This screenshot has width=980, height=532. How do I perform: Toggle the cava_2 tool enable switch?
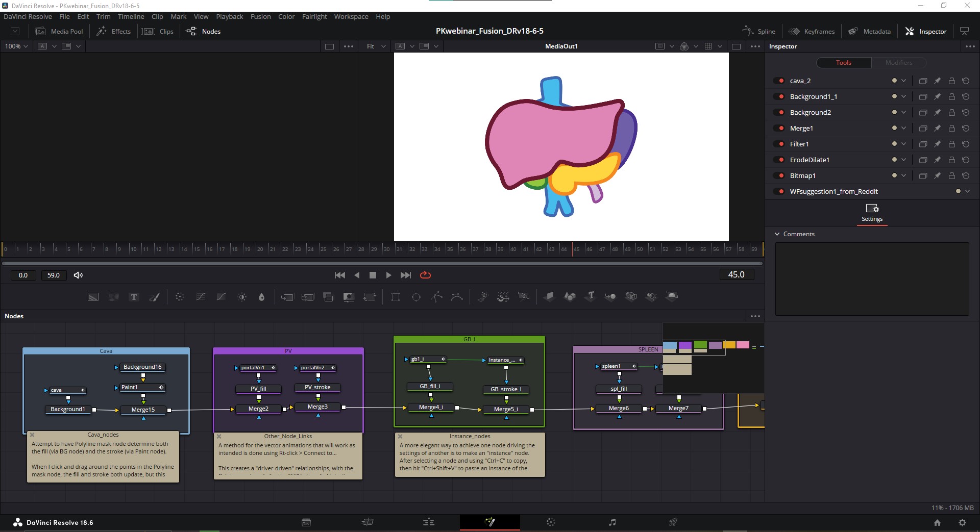click(x=779, y=81)
